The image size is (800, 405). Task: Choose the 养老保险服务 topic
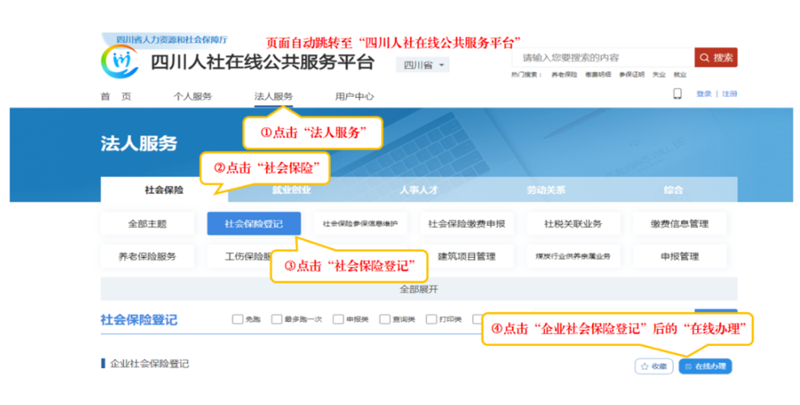(x=147, y=257)
